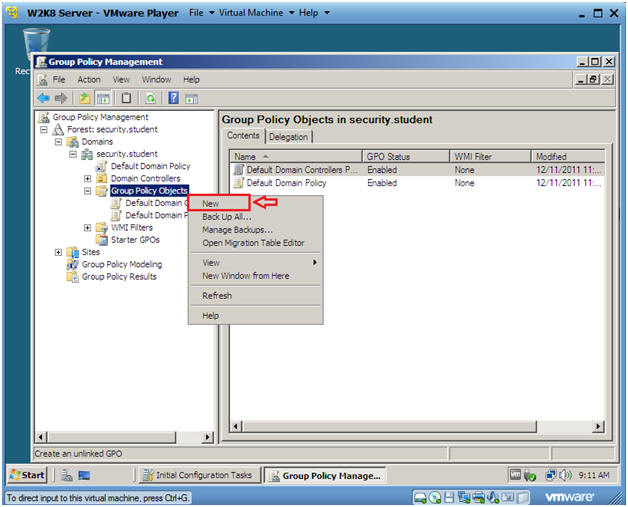
Task: Open the Virtual Machine dropdown menu
Action: coord(257,13)
